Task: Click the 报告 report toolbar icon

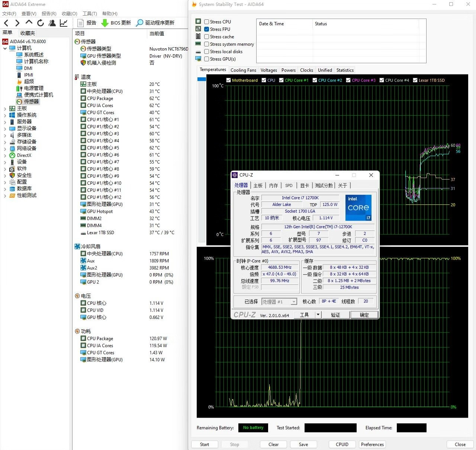Action: coord(80,23)
